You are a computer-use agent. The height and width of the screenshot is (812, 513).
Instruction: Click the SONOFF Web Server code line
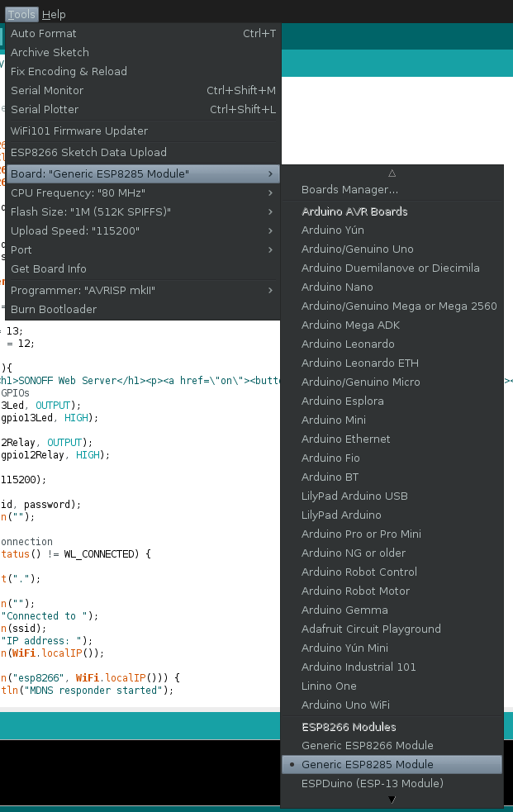140,381
